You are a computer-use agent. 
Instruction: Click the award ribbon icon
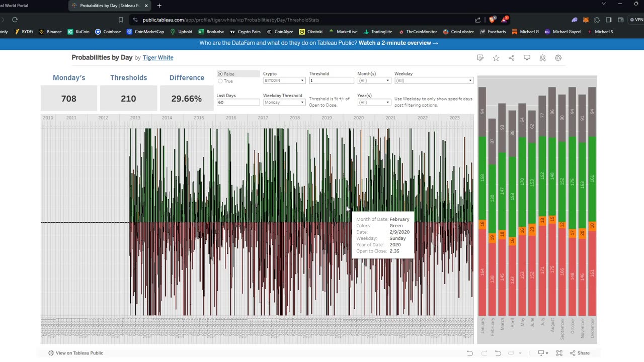tap(542, 58)
